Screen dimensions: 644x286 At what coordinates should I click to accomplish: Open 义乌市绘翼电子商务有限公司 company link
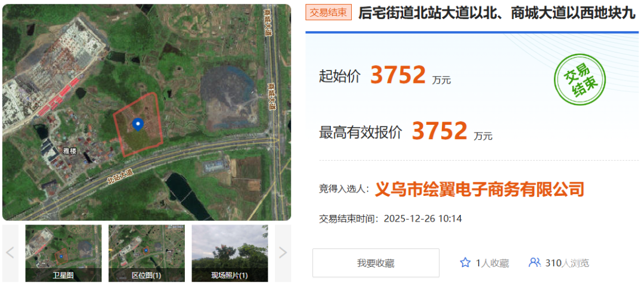point(479,189)
